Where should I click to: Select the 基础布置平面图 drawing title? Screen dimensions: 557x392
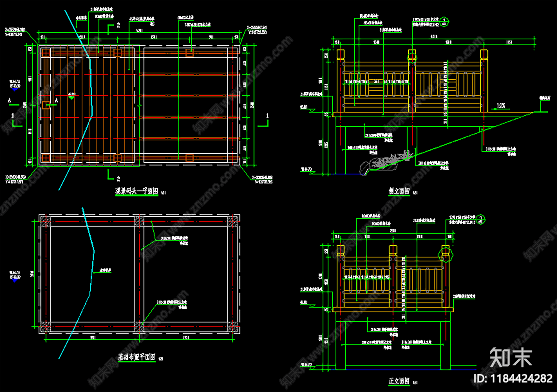click(x=136, y=357)
